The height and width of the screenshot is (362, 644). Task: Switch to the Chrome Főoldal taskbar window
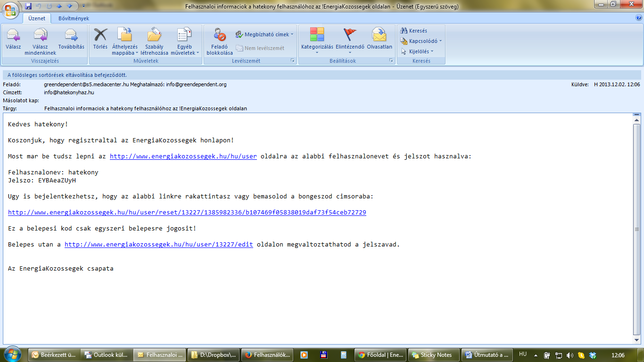381,355
